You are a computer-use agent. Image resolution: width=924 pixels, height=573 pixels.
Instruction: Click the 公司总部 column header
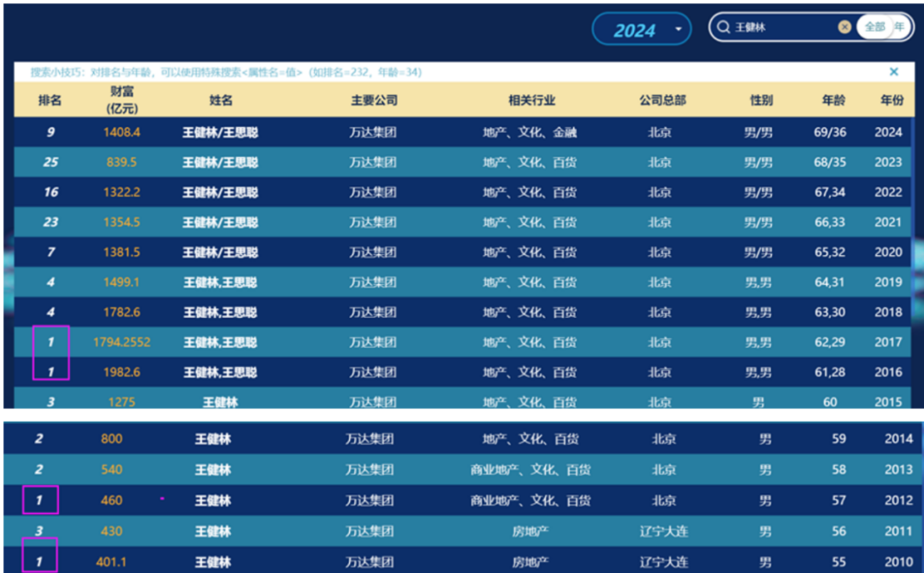click(662, 100)
